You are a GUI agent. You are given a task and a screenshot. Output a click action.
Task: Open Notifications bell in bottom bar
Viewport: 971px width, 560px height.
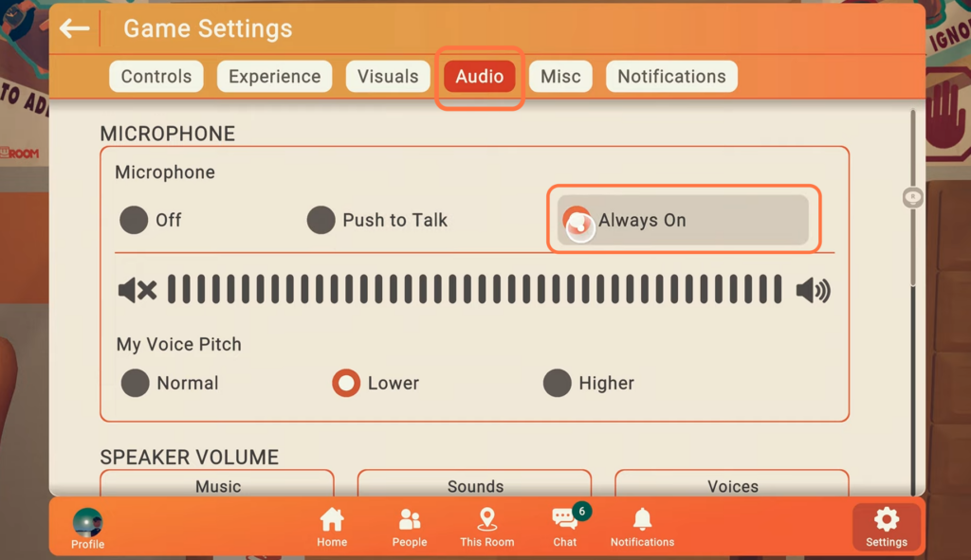pos(642,528)
